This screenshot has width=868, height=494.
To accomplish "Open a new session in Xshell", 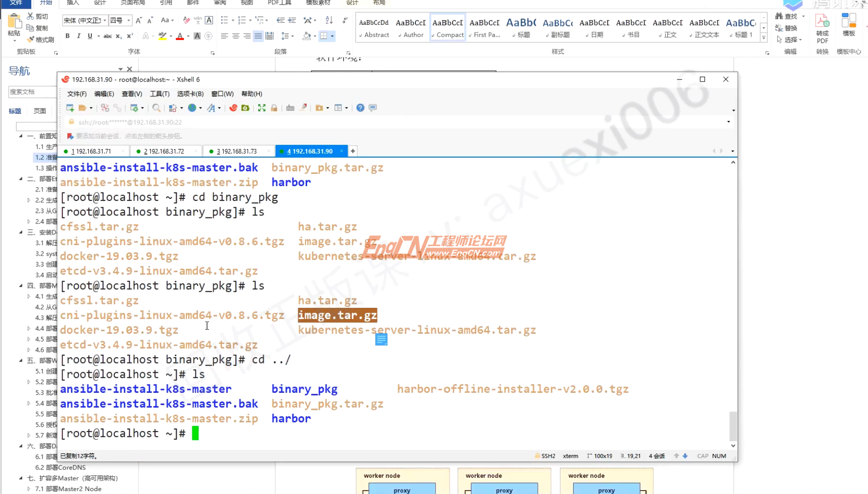I will click(x=70, y=107).
